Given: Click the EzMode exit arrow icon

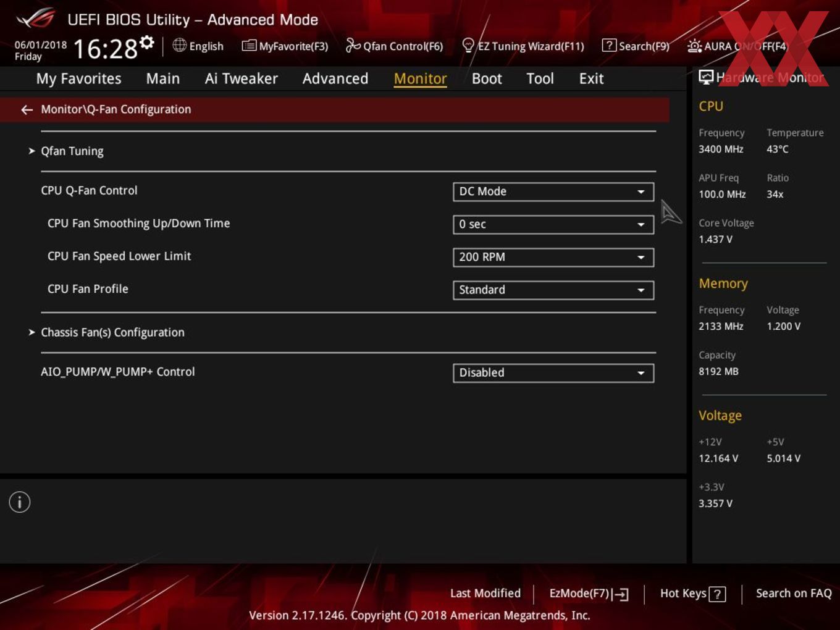Looking at the screenshot, I should tap(621, 594).
